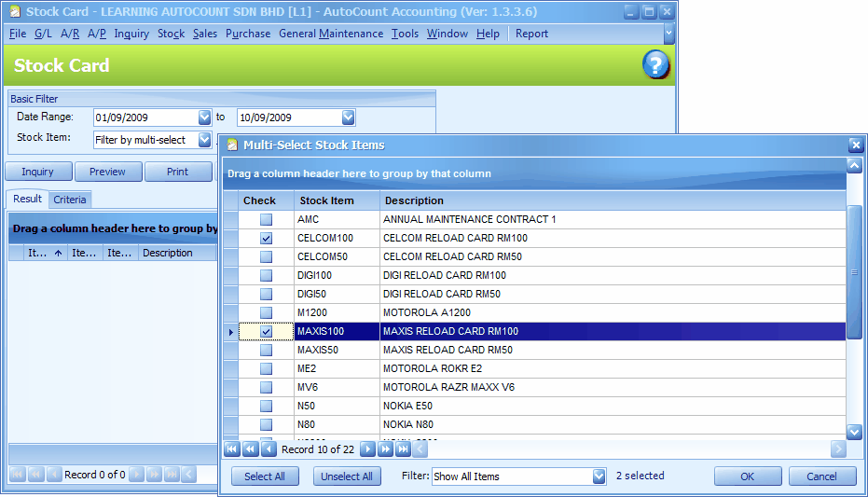Expand the Stock Item filter dropdown
Viewport: 868px width, 497px height.
[x=204, y=140]
